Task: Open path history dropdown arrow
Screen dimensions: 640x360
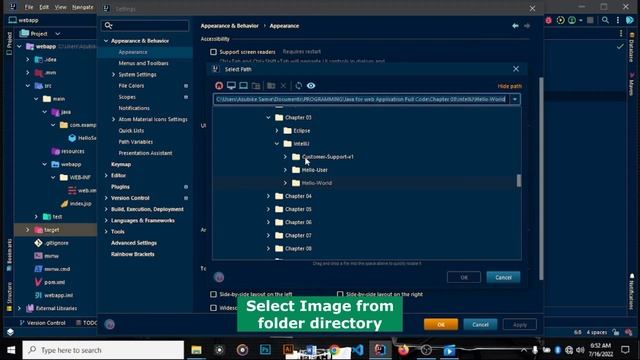Action: point(515,99)
